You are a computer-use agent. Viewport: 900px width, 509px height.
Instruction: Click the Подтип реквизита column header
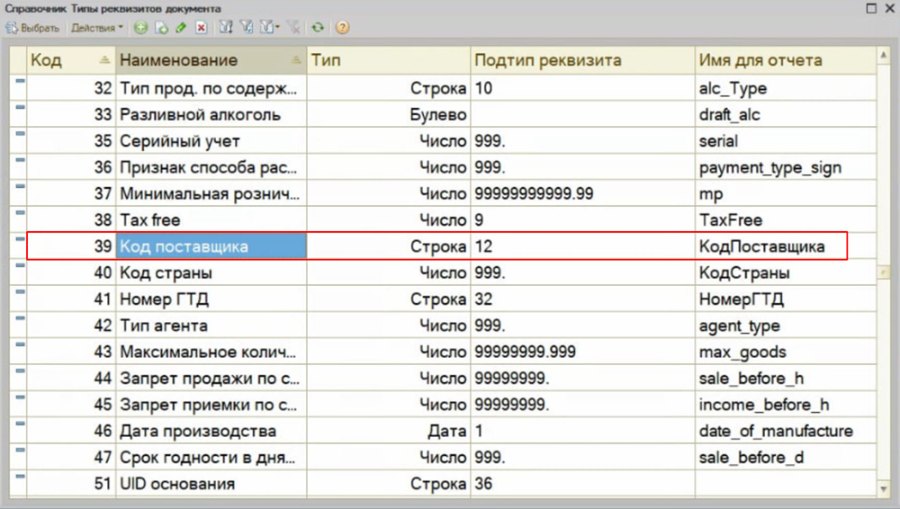(x=583, y=60)
